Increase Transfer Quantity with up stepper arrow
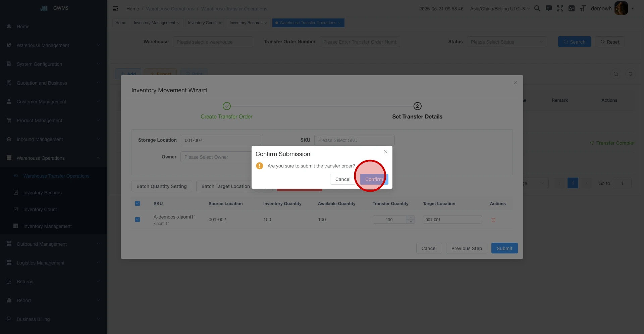Viewport: 644px width, 334px height. [x=411, y=218]
